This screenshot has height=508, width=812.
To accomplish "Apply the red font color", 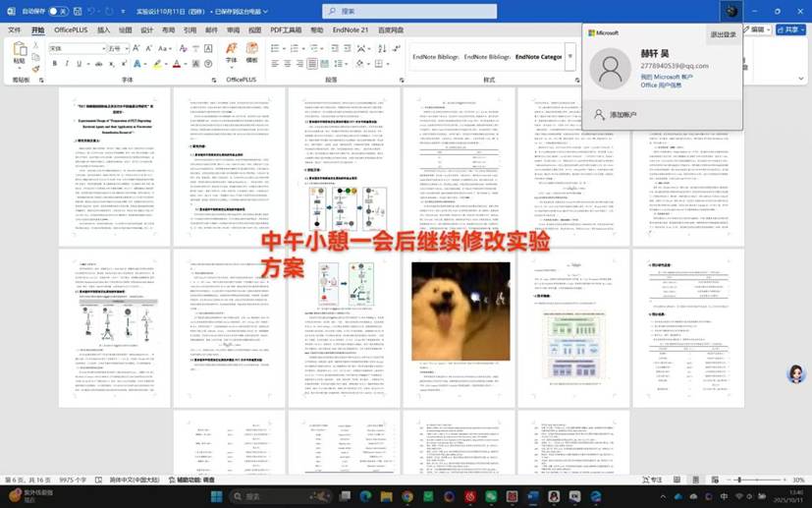I will coord(177,64).
